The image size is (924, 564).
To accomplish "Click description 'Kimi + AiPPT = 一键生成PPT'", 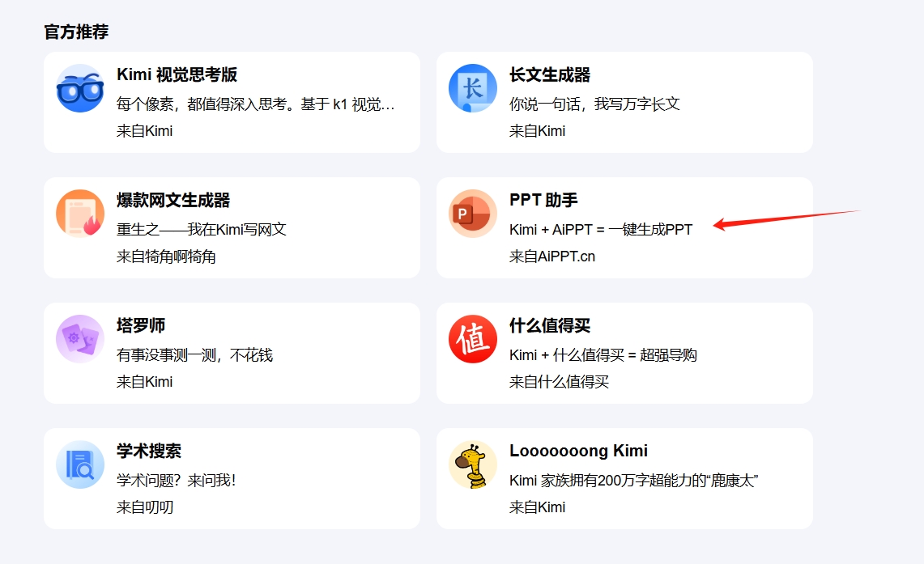I will pyautogui.click(x=601, y=230).
